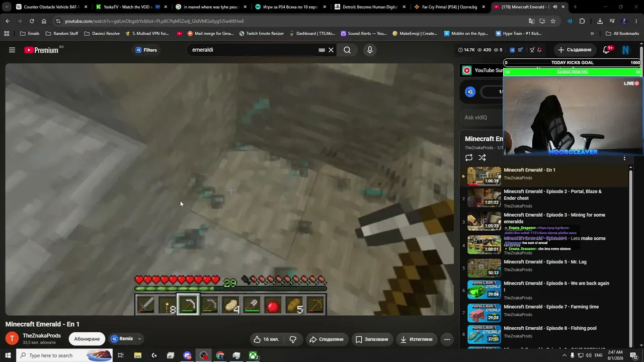Viewport: 644px width, 362px height.
Task: Show hidden system tray icons
Action: pos(564,355)
